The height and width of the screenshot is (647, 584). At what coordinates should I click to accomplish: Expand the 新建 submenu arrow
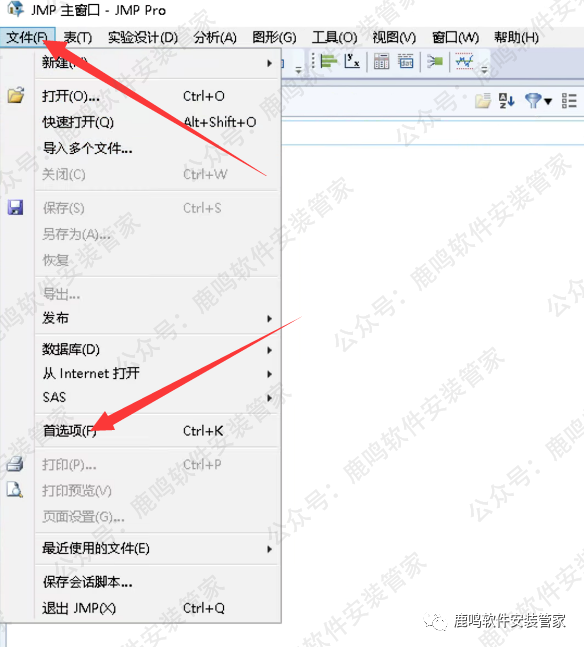[x=269, y=63]
